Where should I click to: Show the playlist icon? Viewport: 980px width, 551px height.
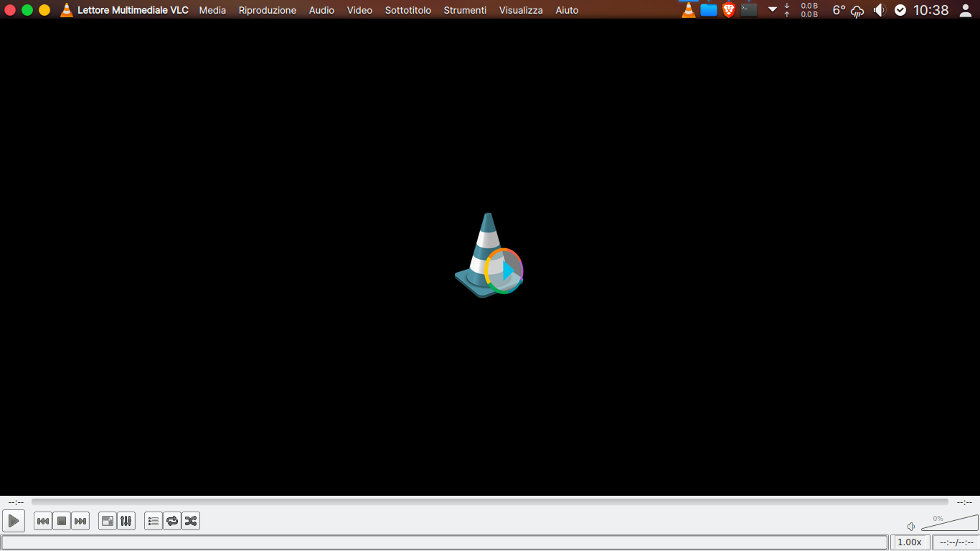(154, 522)
